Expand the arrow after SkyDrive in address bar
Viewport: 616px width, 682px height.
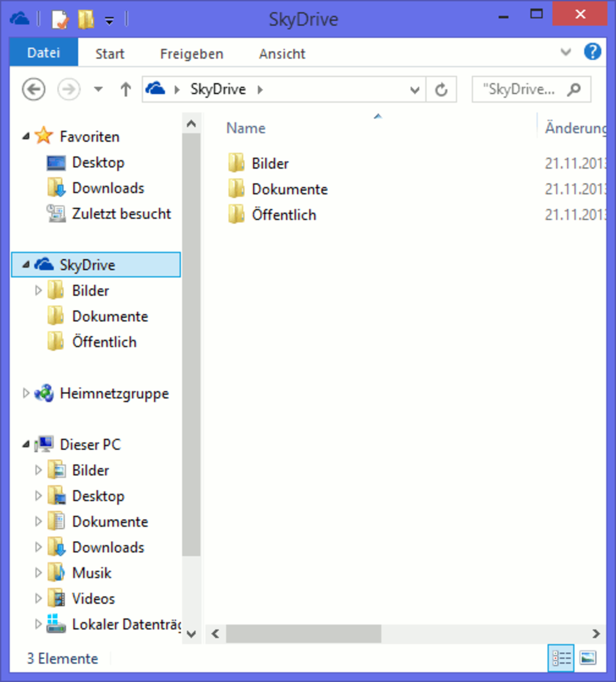[260, 90]
